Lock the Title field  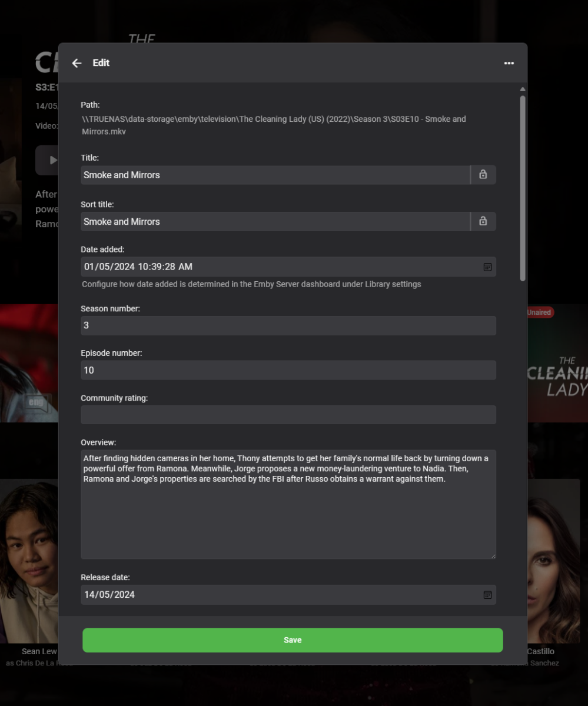point(483,174)
